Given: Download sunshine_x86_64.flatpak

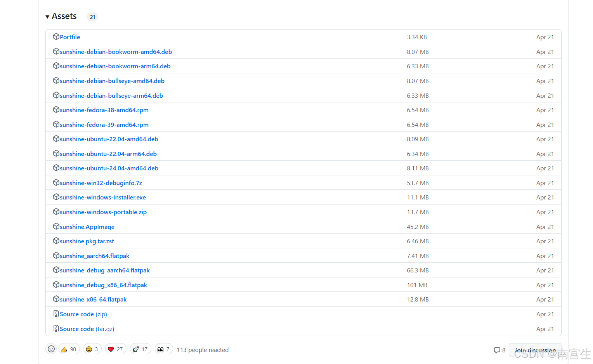Looking at the screenshot, I should 93,299.
